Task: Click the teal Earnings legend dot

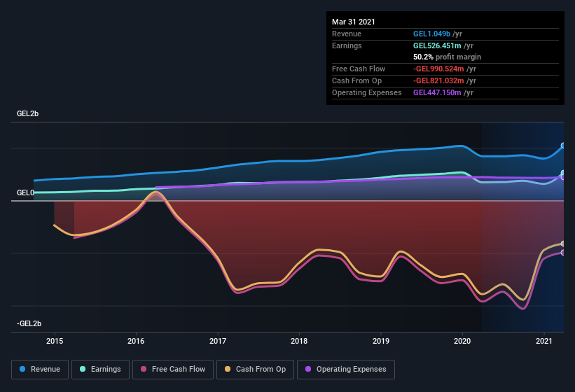Action: point(83,369)
